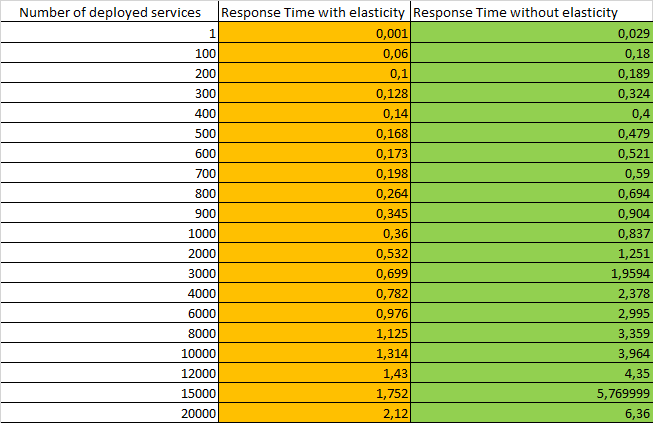653x423 pixels.
Task: Click the cell containing 0,837
Action: pyautogui.click(x=532, y=232)
